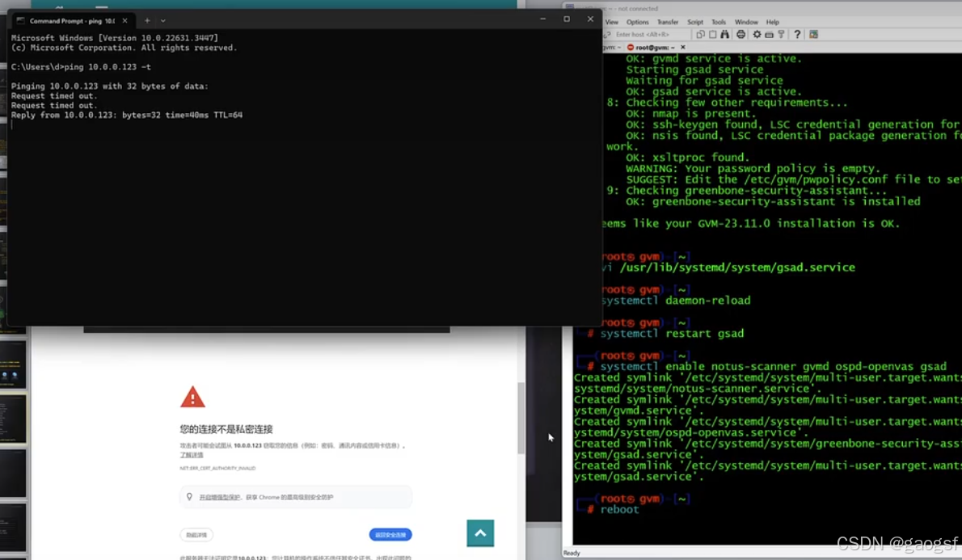Click the lightbulb icon in enhanced protection box
Viewport: 962px width, 560px height.
(x=190, y=497)
